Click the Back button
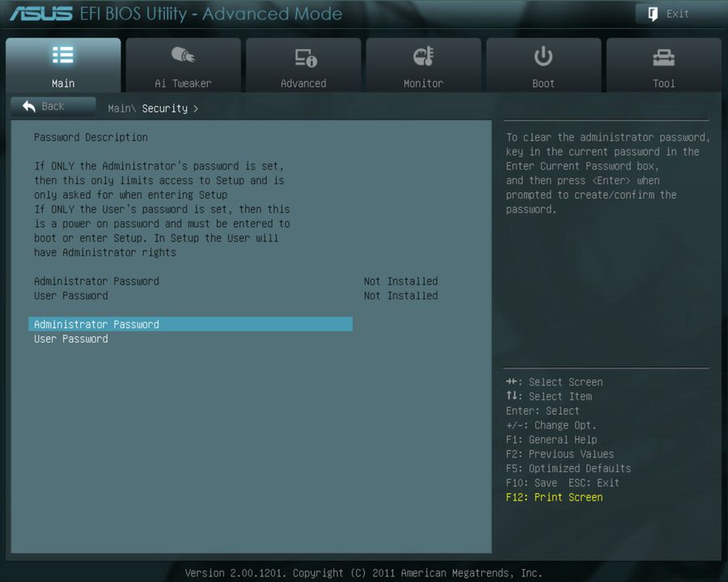Screen dimensions: 728x582 53,106
